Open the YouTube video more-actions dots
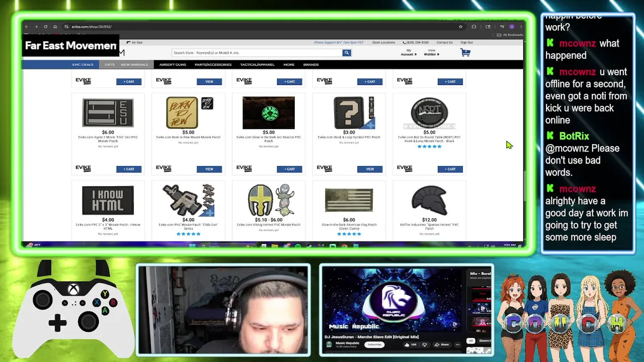This screenshot has height=362, width=644. [x=457, y=345]
